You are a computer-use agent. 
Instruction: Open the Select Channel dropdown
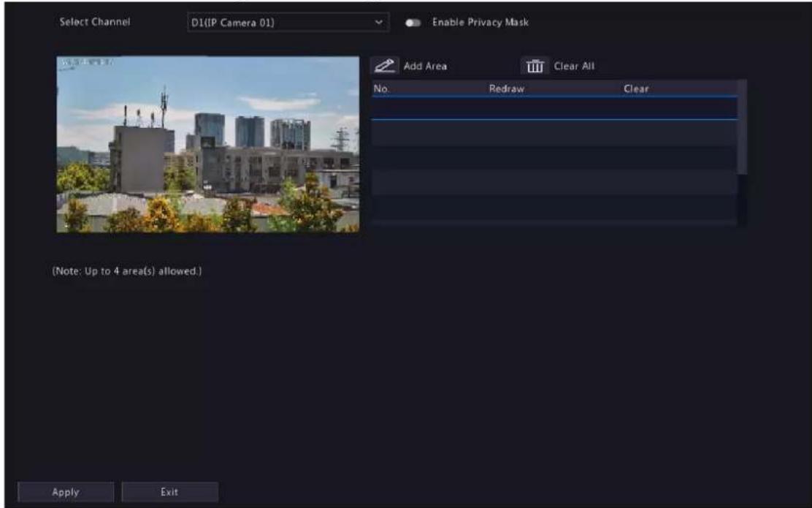click(288, 23)
